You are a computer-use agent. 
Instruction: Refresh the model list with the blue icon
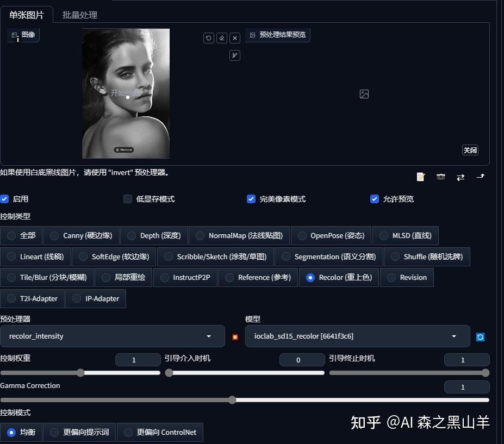click(x=480, y=337)
